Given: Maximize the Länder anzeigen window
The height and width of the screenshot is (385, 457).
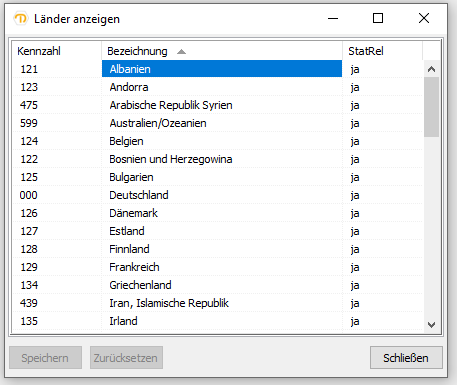Looking at the screenshot, I should (x=378, y=18).
